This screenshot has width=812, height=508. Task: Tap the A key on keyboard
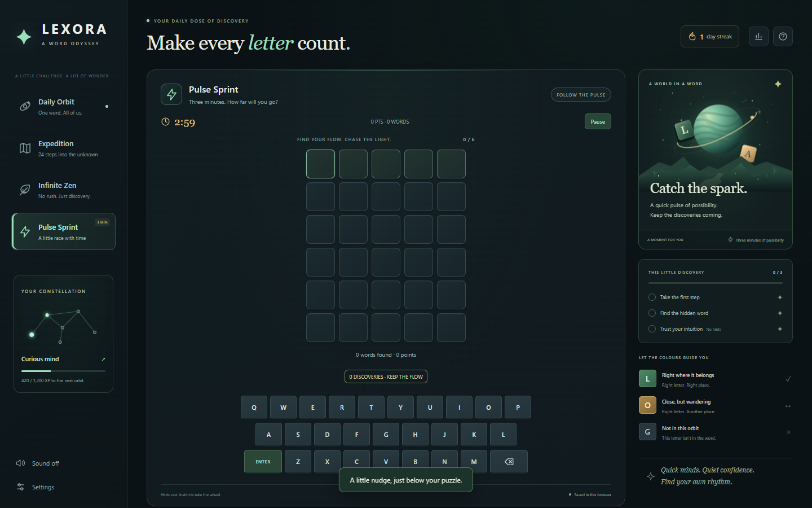click(x=268, y=435)
